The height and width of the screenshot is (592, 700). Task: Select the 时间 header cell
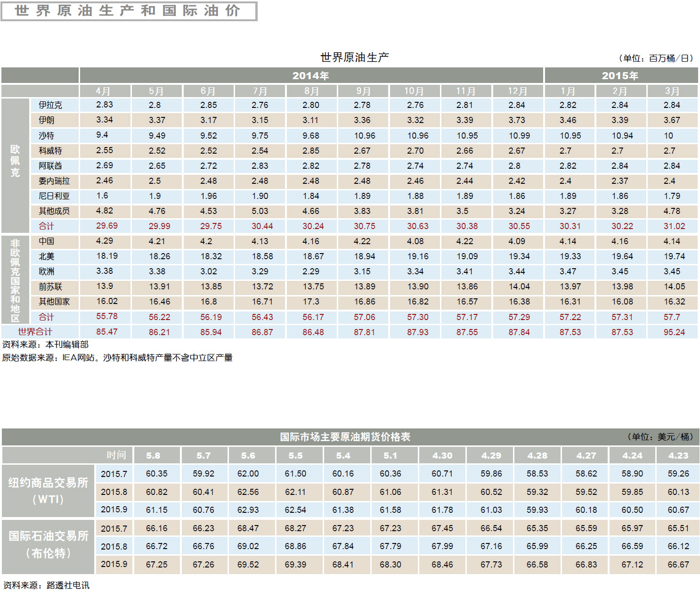116,455
